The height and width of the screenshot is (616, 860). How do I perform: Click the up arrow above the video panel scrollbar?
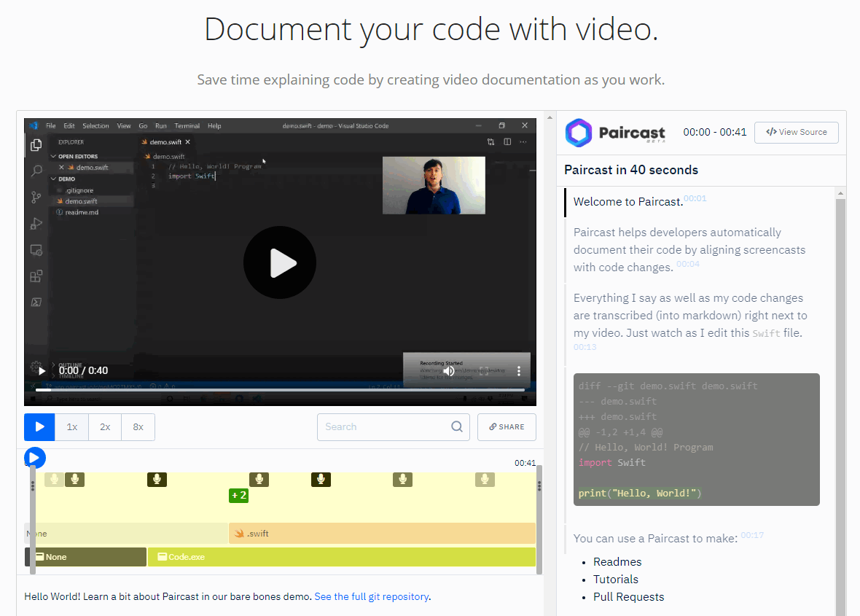[550, 117]
